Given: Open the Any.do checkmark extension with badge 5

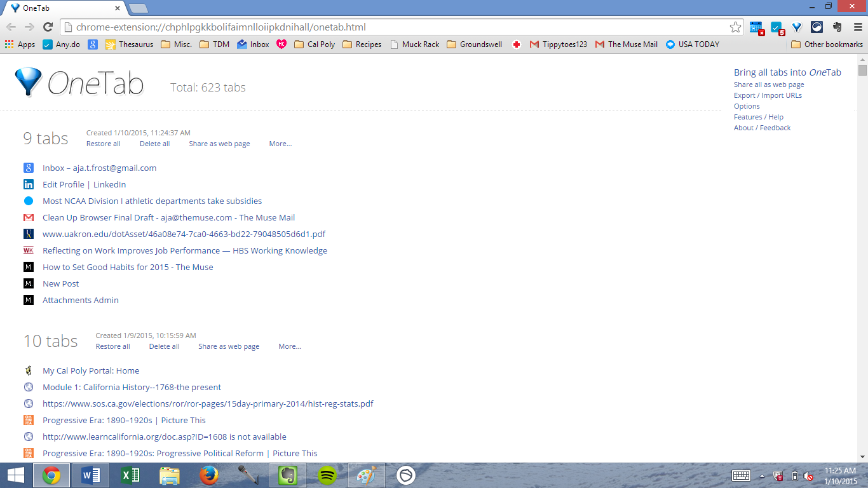Looking at the screenshot, I should coord(777,27).
